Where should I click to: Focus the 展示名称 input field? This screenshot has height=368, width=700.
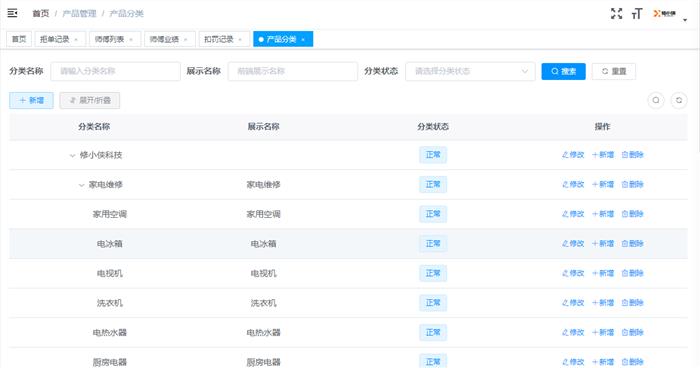(293, 71)
